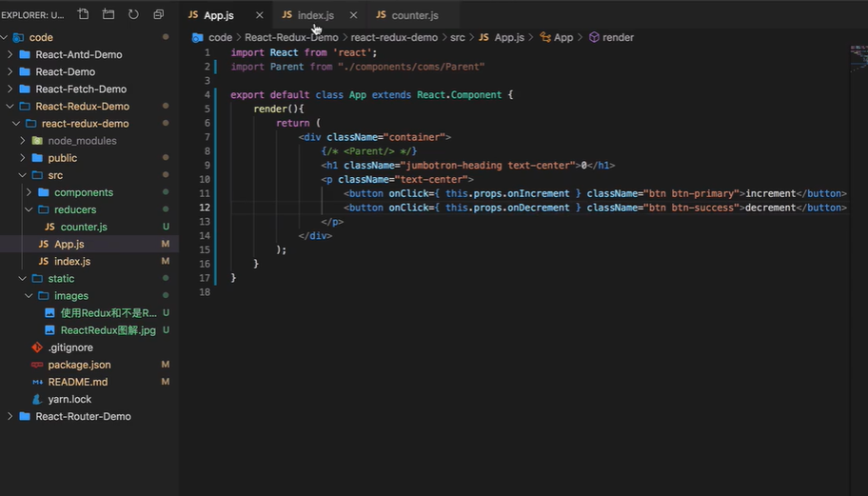The image size is (868, 496).
Task: Open the yarn.lock file
Action: [x=69, y=399]
